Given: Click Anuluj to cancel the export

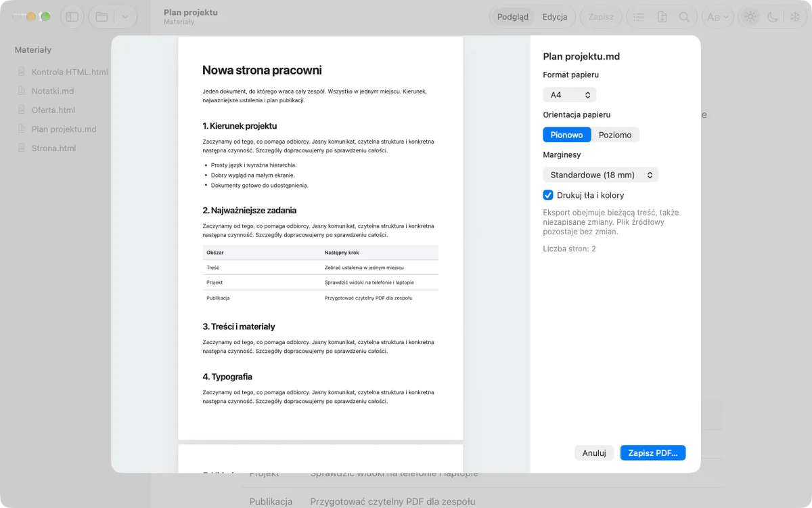Looking at the screenshot, I should 594,453.
